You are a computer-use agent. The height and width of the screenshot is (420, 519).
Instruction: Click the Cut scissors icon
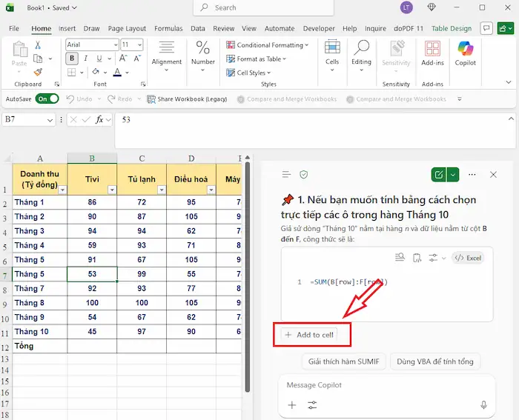coord(38,46)
